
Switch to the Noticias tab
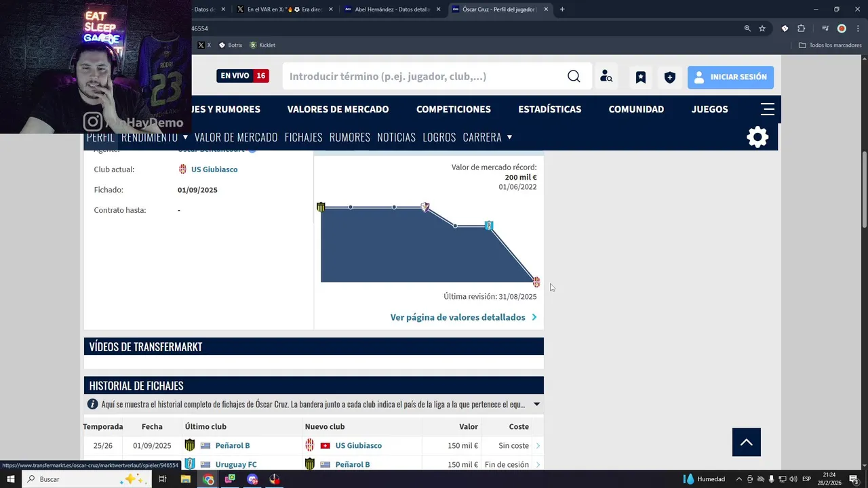tap(396, 137)
